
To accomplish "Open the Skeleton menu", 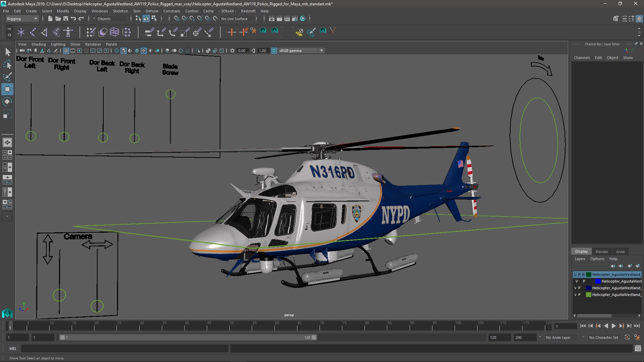I will pos(120,11).
